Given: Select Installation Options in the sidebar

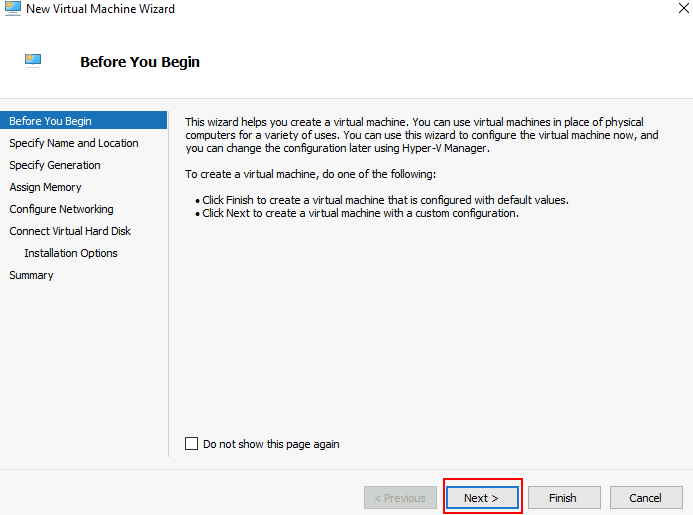Looking at the screenshot, I should pyautogui.click(x=71, y=253).
